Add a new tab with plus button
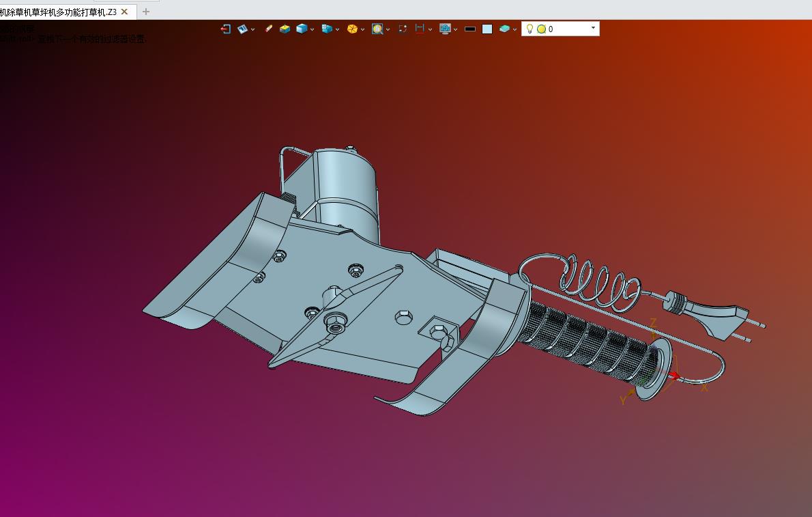Image resolution: width=812 pixels, height=517 pixels. click(146, 12)
